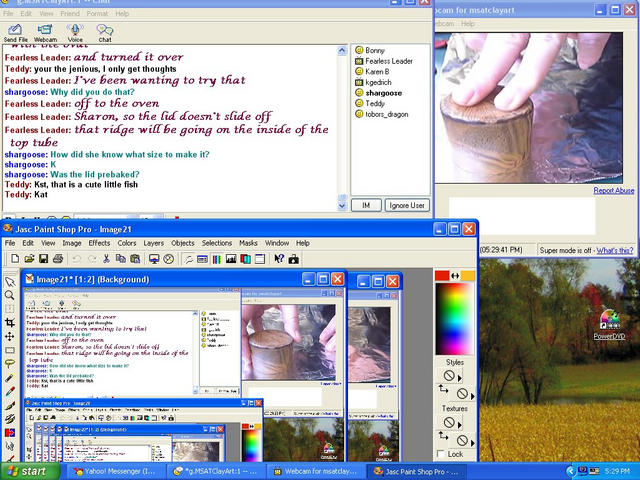Select Fearless Leader in the user list
Viewport: 640px width, 480px height.
(x=384, y=61)
